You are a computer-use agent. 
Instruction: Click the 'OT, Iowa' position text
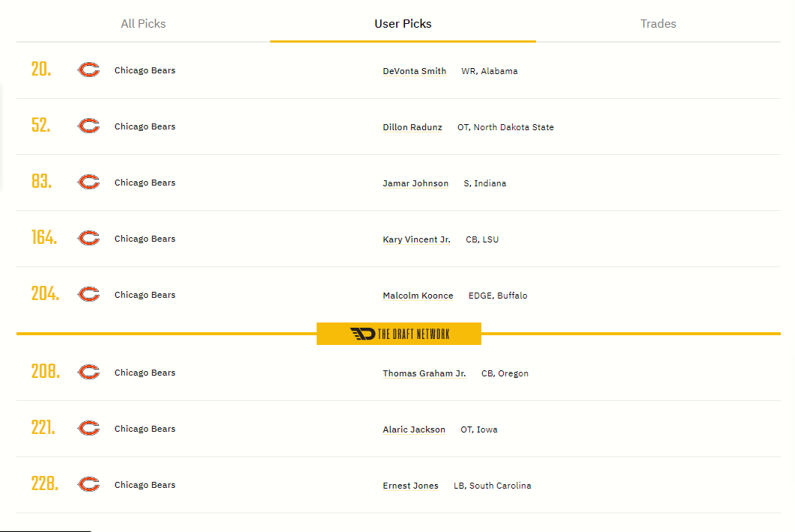[x=478, y=429]
